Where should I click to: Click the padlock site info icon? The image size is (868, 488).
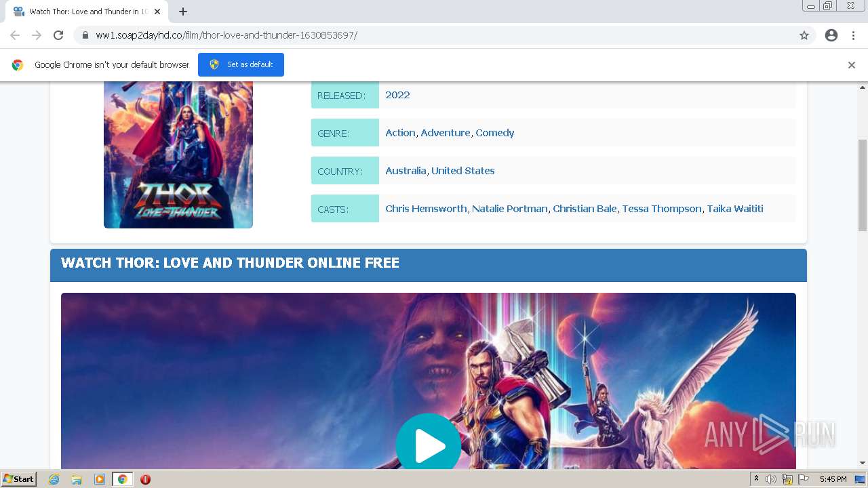point(85,35)
